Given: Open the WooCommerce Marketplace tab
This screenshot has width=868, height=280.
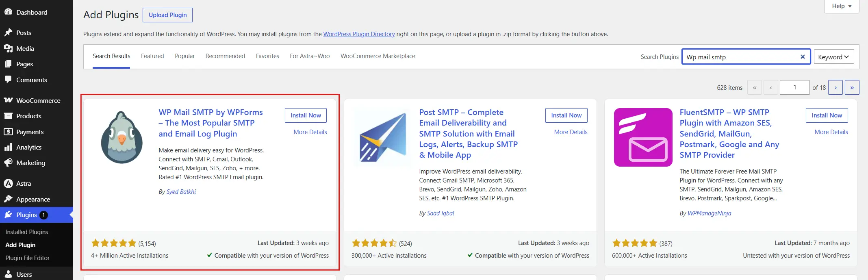Looking at the screenshot, I should point(378,56).
